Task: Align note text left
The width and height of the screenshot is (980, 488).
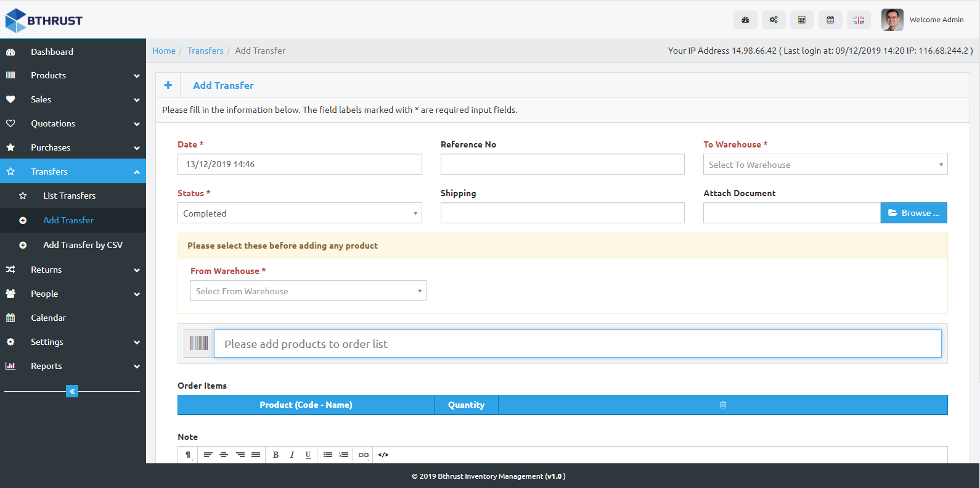Action: (x=208, y=455)
